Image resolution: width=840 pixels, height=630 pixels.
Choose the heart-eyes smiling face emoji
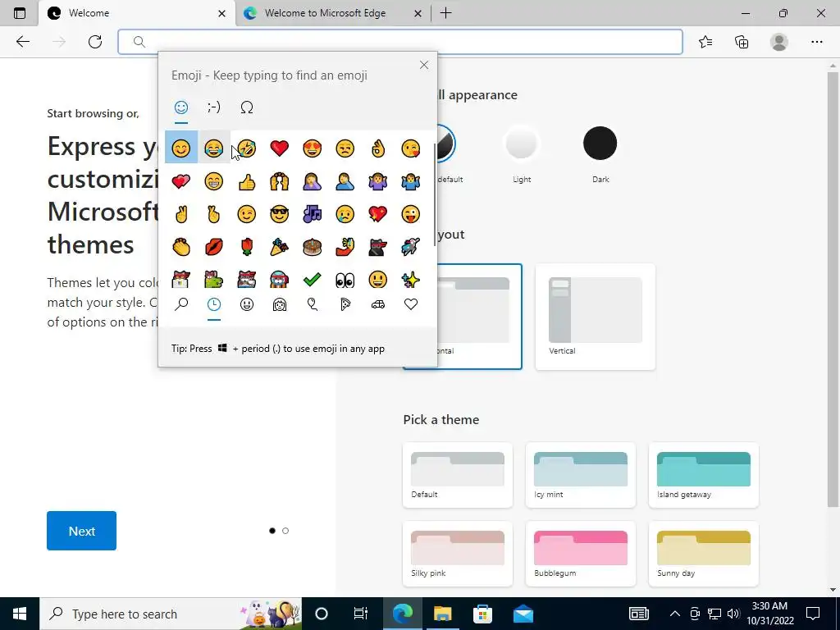coord(312,148)
